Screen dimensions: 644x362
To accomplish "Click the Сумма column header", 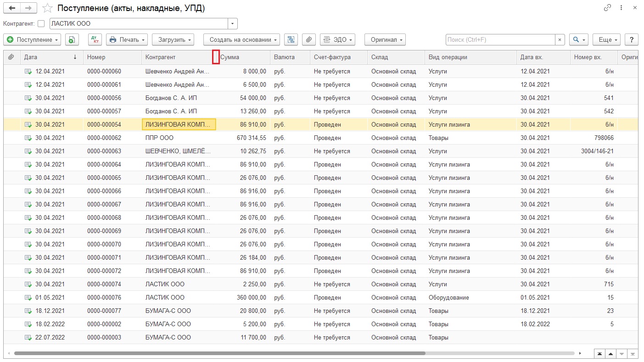I will pyautogui.click(x=243, y=57).
